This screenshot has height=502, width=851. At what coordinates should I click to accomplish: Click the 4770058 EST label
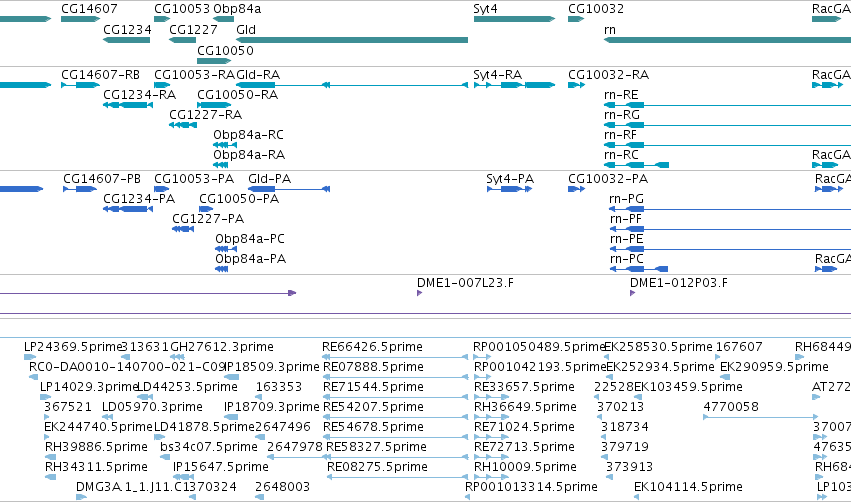[x=731, y=407]
